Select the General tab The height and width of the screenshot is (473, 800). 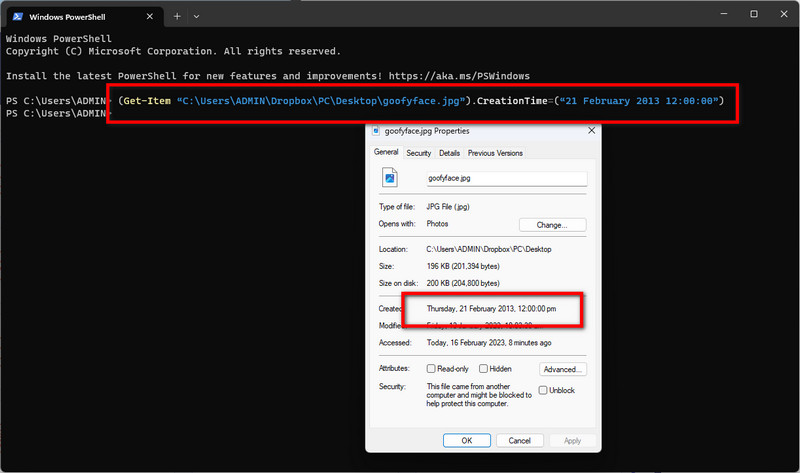(386, 152)
